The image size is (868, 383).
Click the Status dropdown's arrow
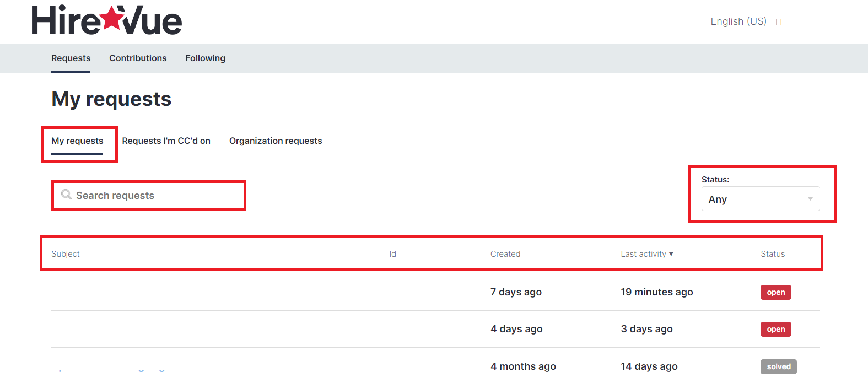point(810,199)
